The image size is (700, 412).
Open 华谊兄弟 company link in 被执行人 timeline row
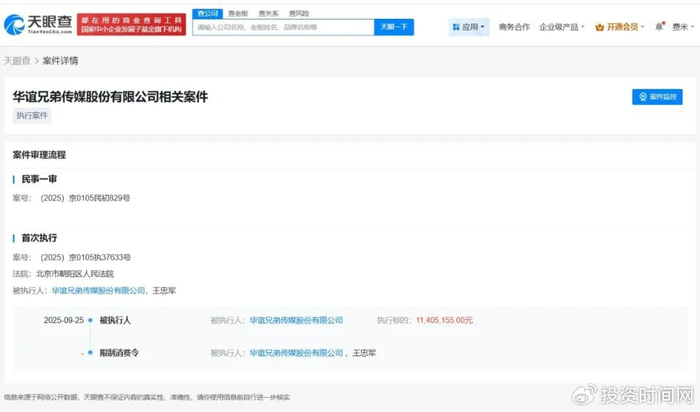(x=296, y=320)
